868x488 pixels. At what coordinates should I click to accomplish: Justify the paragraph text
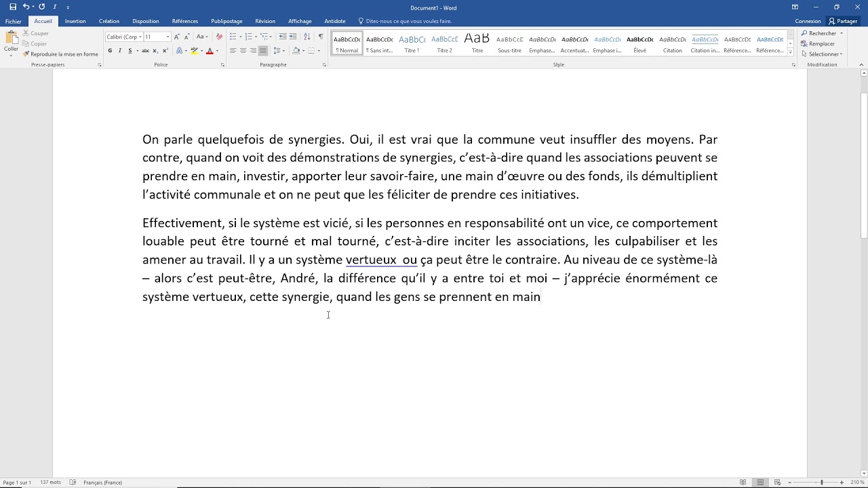pyautogui.click(x=262, y=51)
